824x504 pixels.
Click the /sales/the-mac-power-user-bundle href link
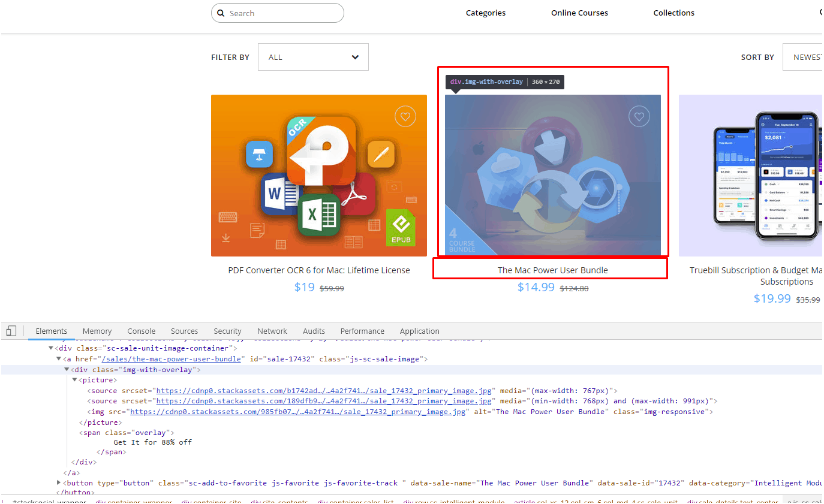(x=172, y=359)
